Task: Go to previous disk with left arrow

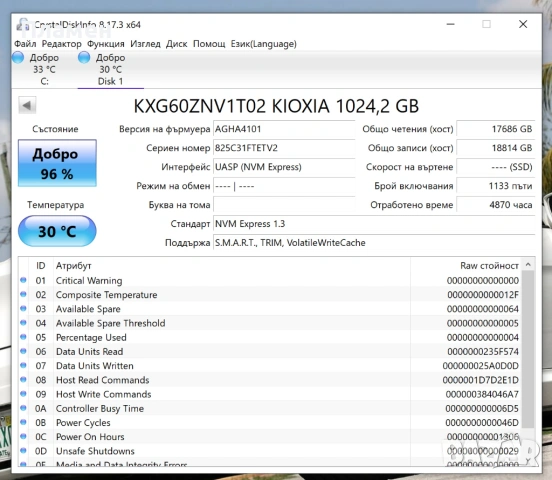Action: click(27, 105)
